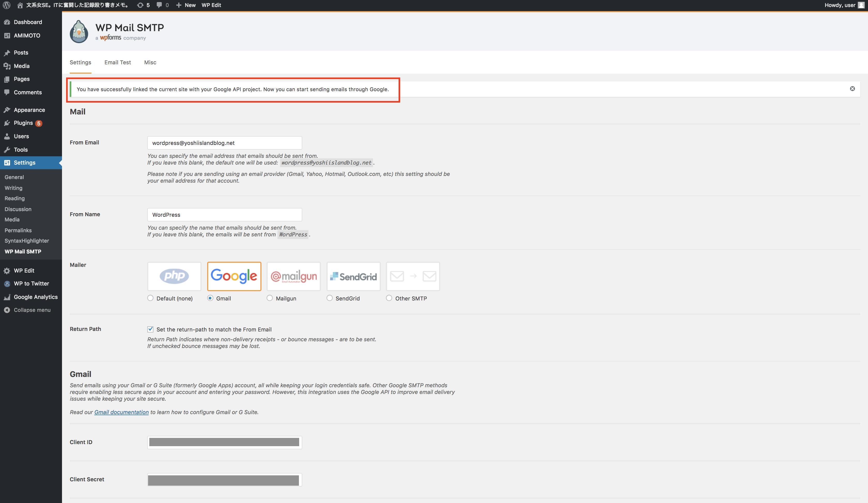Open Discussion settings submenu
The image size is (868, 503).
pos(18,209)
